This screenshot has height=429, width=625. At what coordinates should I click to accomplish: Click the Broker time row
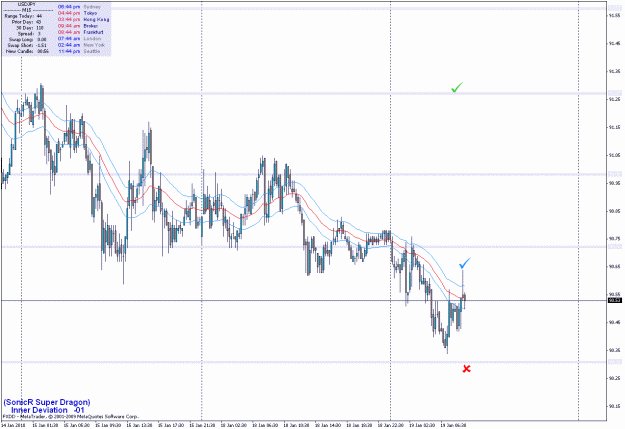tap(78, 26)
